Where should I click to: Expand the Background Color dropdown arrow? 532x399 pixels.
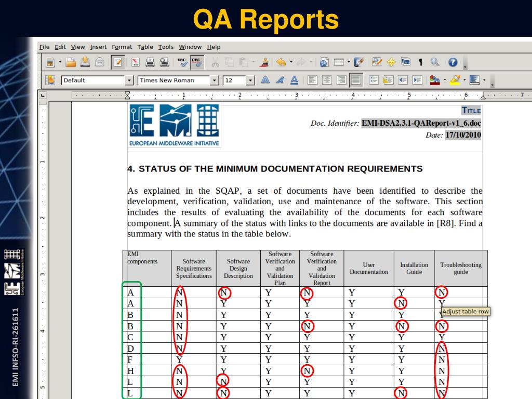[x=484, y=81]
